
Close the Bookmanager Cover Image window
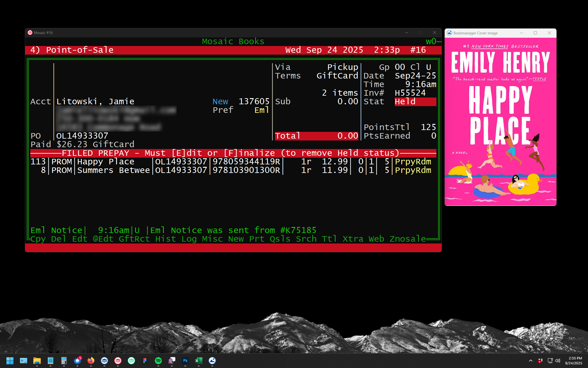(549, 33)
